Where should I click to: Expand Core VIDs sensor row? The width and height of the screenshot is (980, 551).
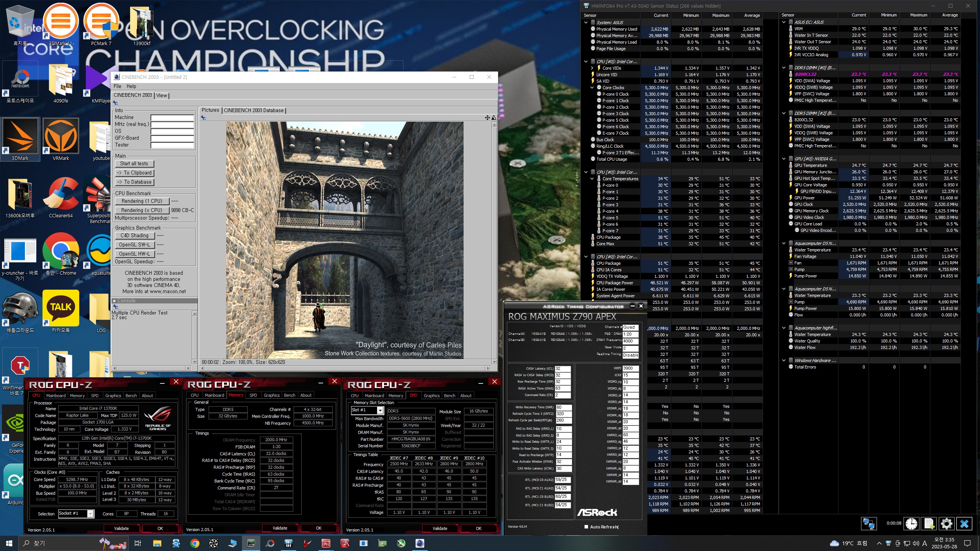592,68
